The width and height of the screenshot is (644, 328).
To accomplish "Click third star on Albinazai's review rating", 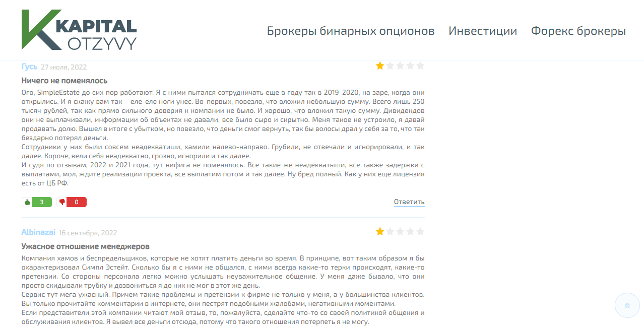I will pyautogui.click(x=400, y=231).
